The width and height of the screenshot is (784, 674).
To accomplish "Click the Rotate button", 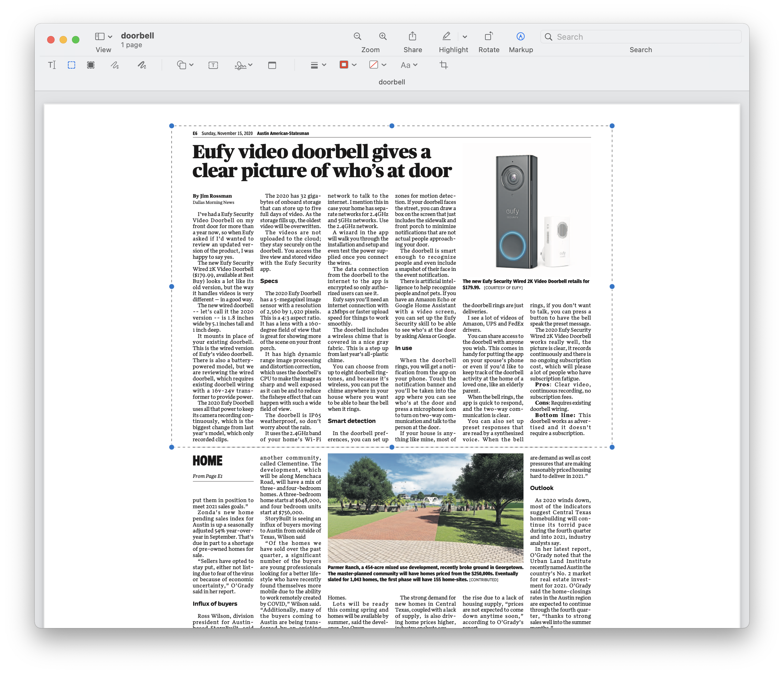I will pos(488,36).
